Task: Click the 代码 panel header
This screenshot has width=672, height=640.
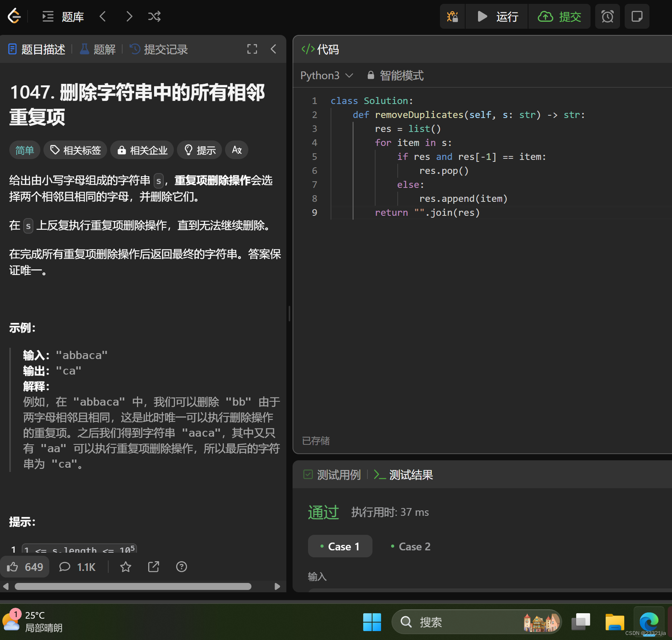Action: click(x=320, y=49)
